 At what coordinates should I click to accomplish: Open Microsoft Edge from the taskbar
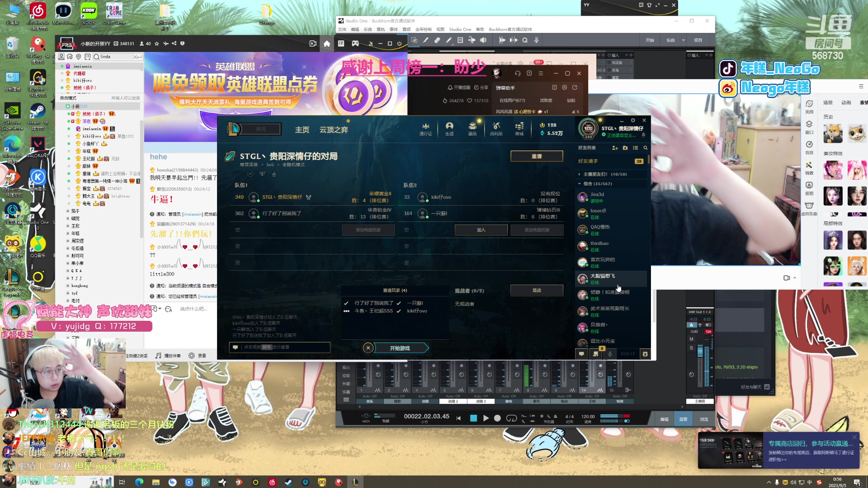tap(139, 482)
